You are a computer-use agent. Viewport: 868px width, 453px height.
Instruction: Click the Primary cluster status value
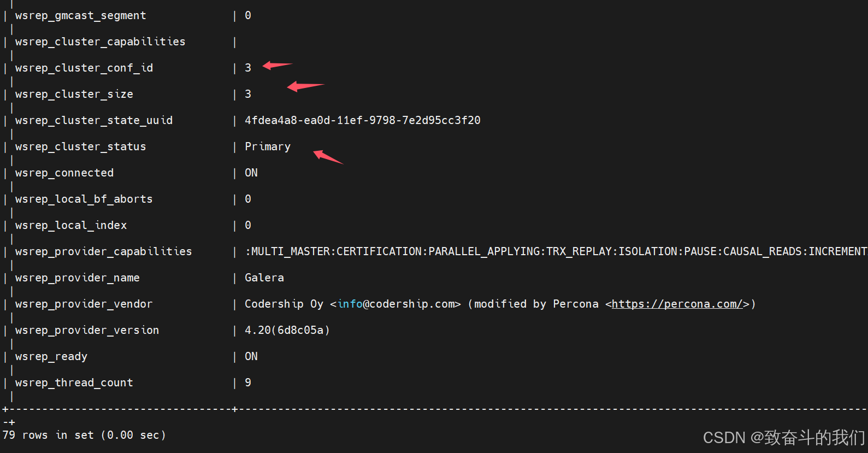coord(268,146)
